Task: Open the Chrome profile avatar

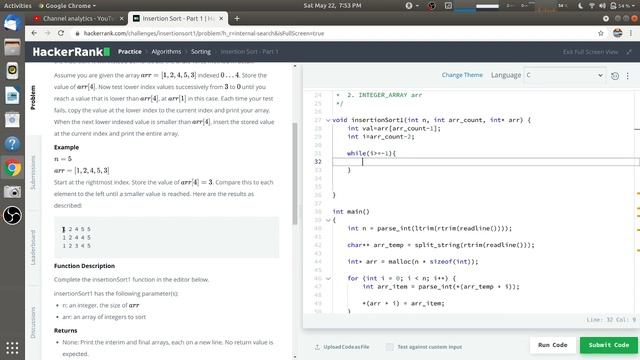Action: [618, 33]
